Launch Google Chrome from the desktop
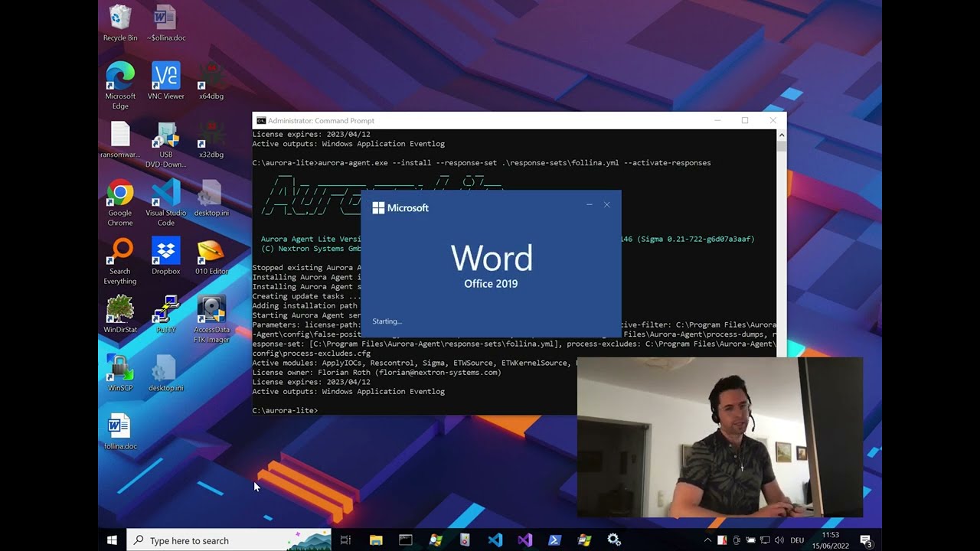 [x=120, y=203]
